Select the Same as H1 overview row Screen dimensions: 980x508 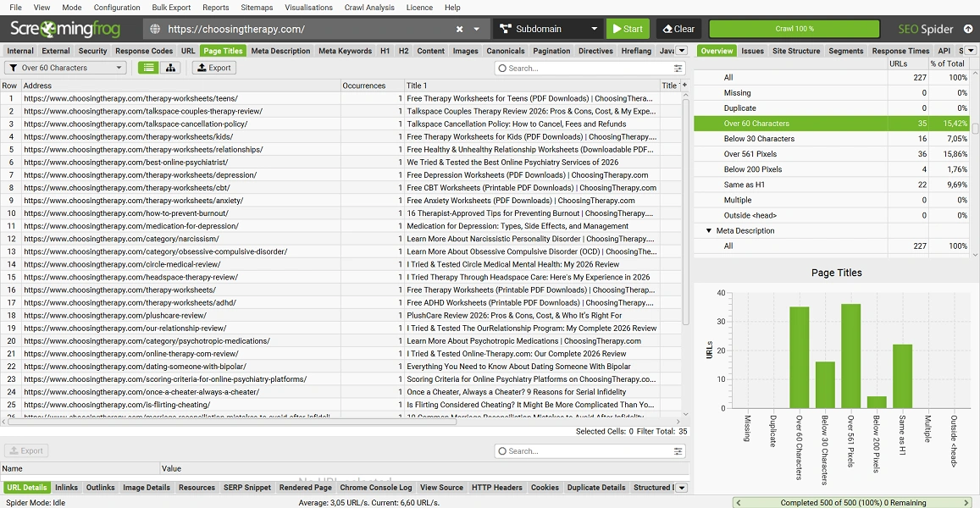[833, 185]
